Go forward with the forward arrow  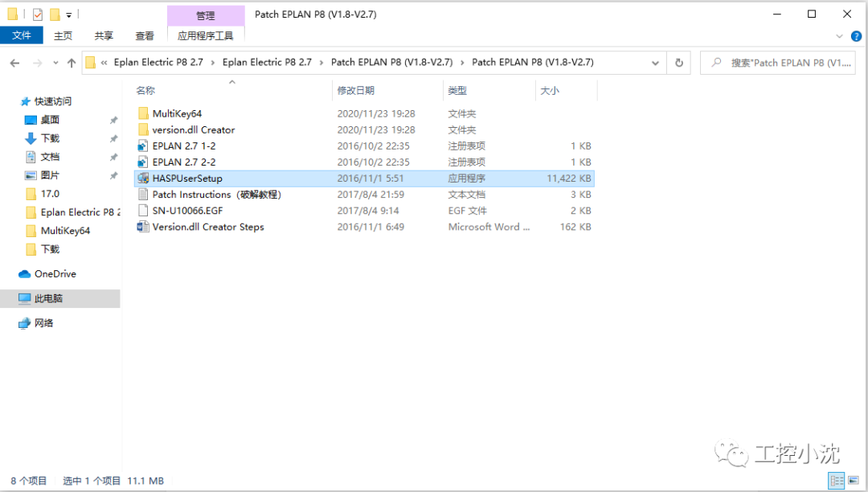point(38,63)
